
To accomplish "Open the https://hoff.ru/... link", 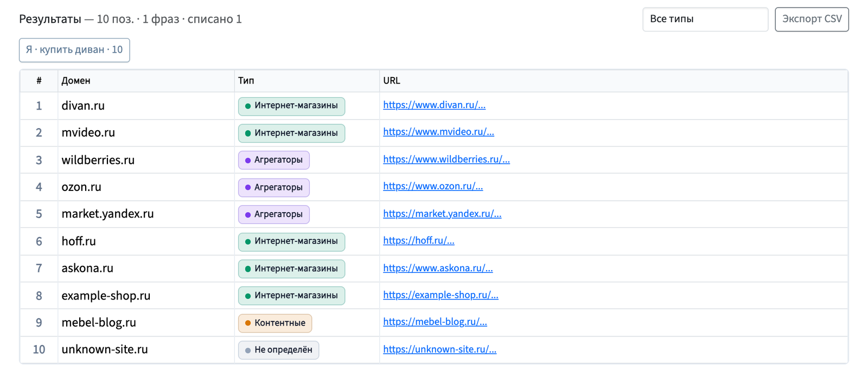I will [419, 240].
